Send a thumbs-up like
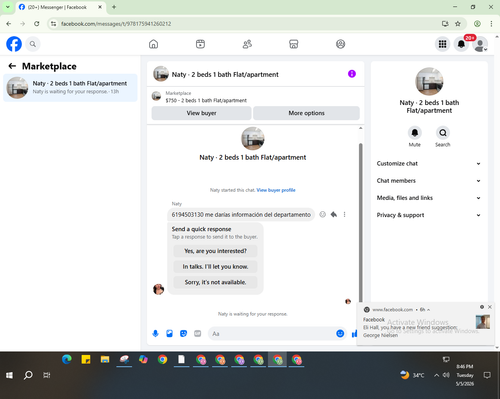 [354, 333]
